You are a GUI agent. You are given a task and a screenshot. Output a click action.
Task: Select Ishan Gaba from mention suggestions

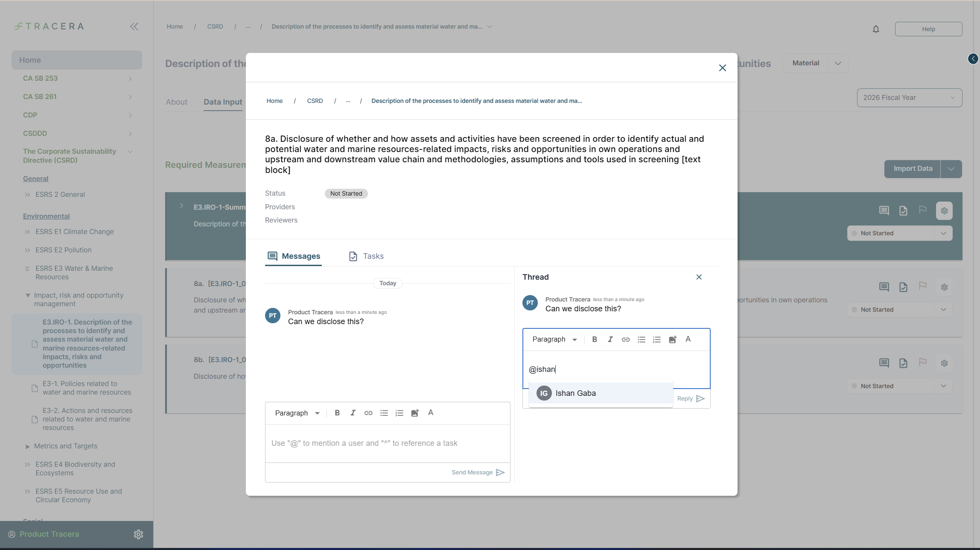pyautogui.click(x=575, y=393)
